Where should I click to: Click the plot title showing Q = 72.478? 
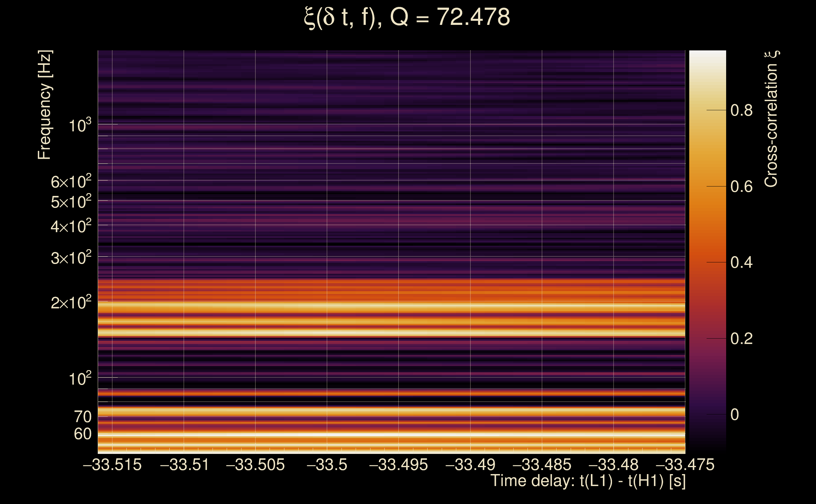(407, 17)
